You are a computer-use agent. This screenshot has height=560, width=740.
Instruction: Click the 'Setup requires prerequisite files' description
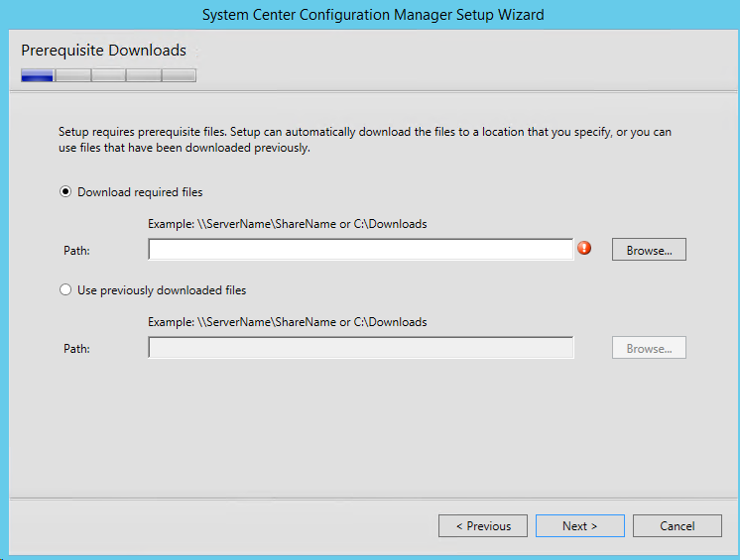tap(365, 140)
